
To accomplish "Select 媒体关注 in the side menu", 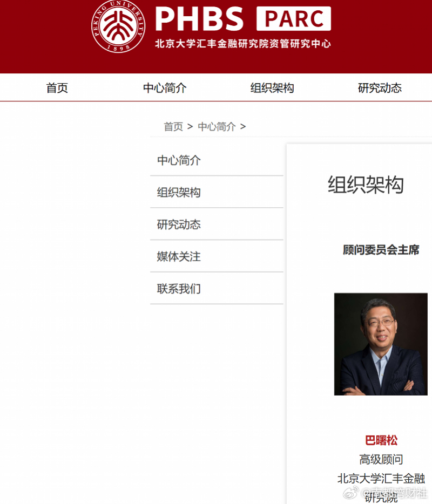I will (x=217, y=256).
